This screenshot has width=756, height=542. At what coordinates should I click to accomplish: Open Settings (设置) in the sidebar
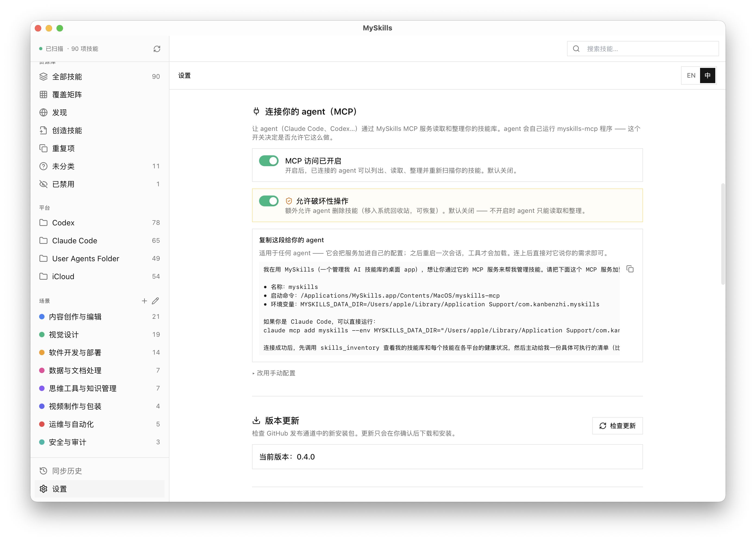click(x=99, y=489)
